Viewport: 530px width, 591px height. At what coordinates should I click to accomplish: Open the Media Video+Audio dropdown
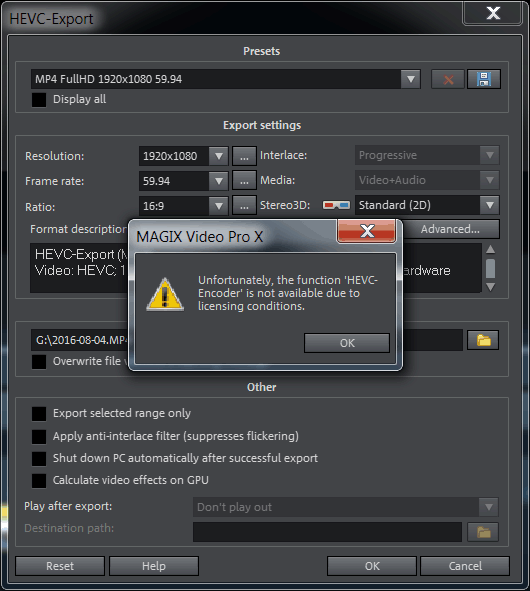490,180
